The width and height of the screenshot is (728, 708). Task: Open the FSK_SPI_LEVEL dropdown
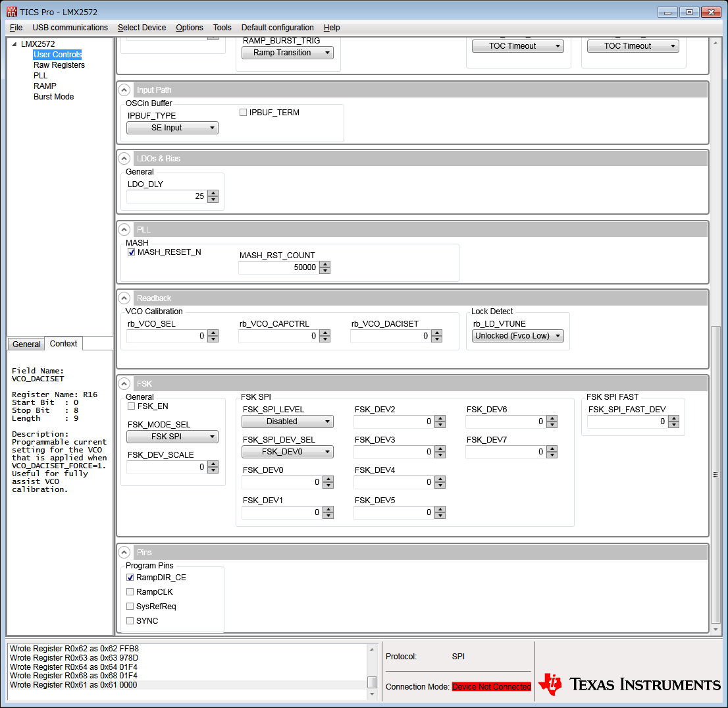[288, 422]
